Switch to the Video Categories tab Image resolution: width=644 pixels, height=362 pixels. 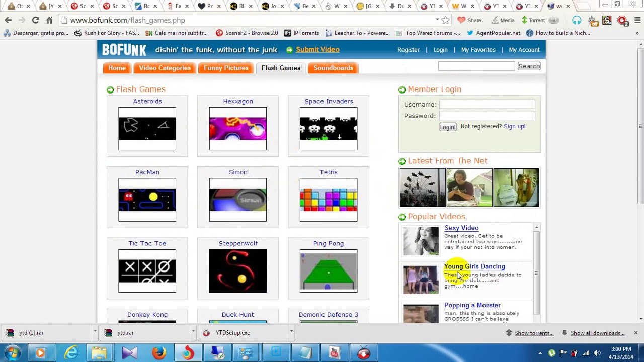pos(165,68)
